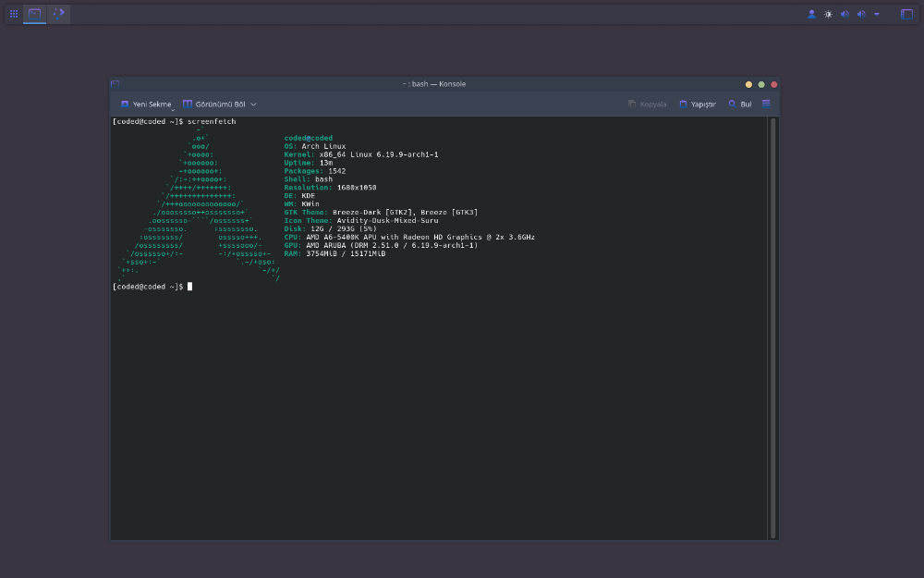This screenshot has height=578, width=924.
Task: Click the 'Uptime: 13m' line
Action: click(309, 163)
